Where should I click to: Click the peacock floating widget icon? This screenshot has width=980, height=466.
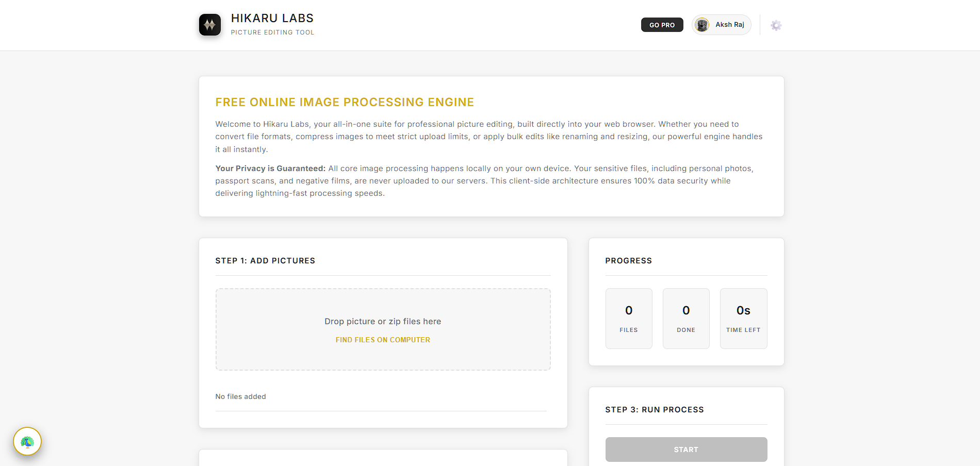[27, 441]
